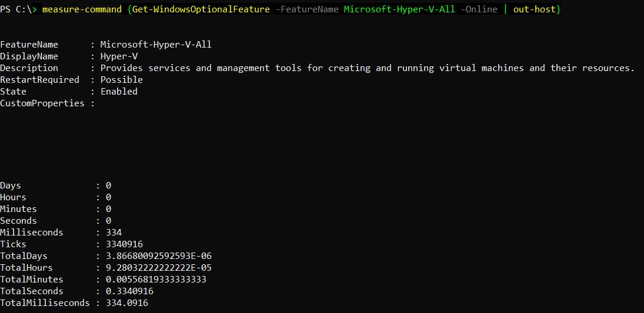Click the TotalMilliseconds value 334.0916

(127, 303)
